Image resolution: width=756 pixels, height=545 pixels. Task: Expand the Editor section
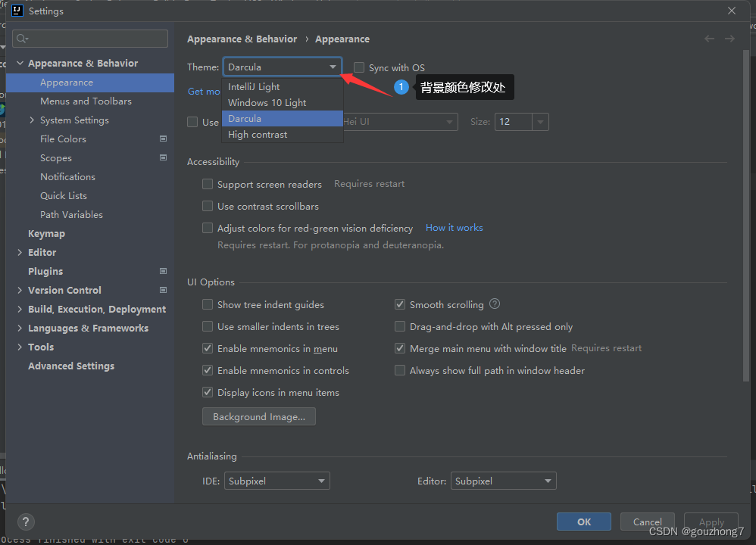(20, 253)
